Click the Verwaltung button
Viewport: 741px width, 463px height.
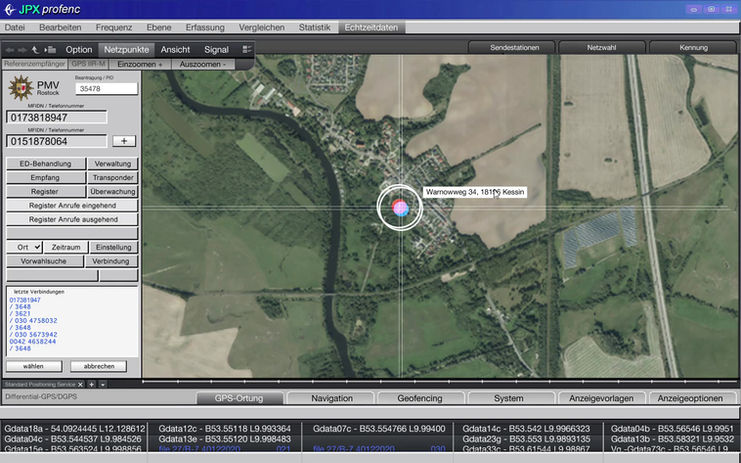coord(113,163)
